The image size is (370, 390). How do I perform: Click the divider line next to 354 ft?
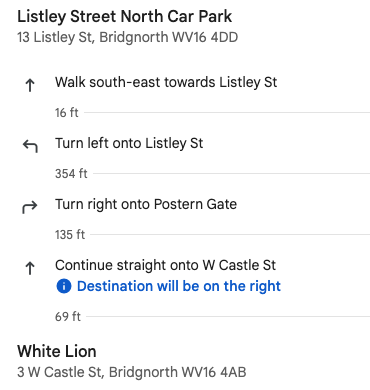[x=231, y=173]
